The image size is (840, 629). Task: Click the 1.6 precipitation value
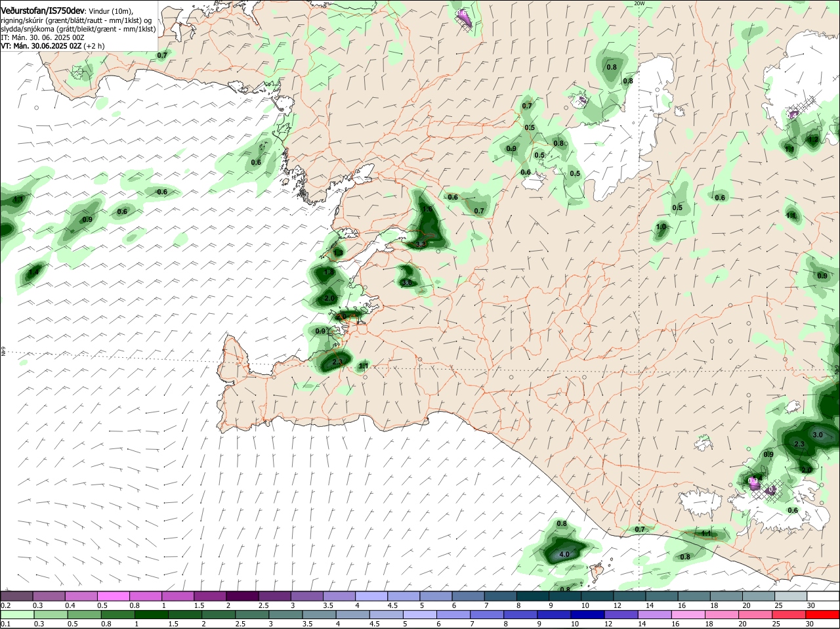427,209
